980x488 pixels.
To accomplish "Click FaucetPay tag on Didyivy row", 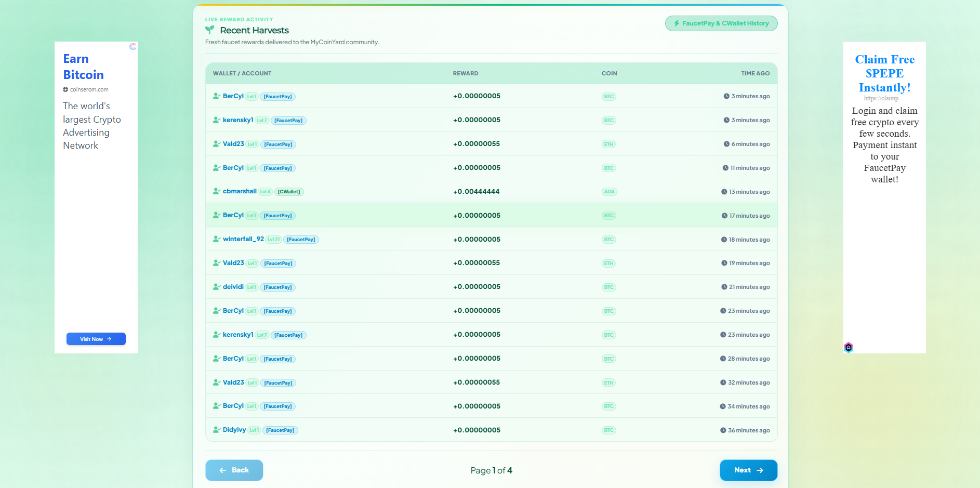I will (x=280, y=430).
